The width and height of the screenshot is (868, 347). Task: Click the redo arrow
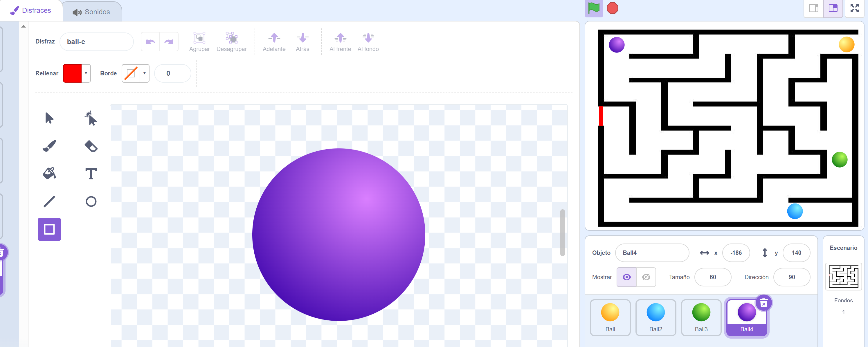point(169,42)
